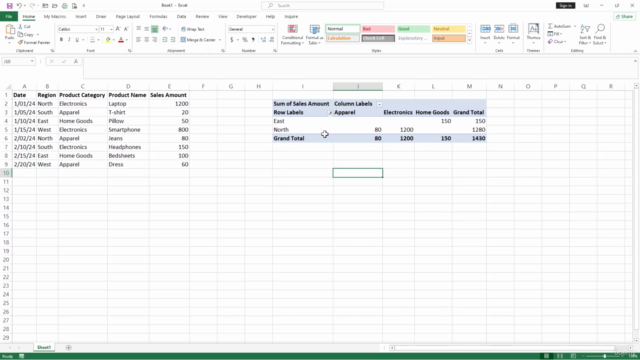The height and width of the screenshot is (360, 640).
Task: Open Conditional Formatting menu
Action: coord(292,34)
